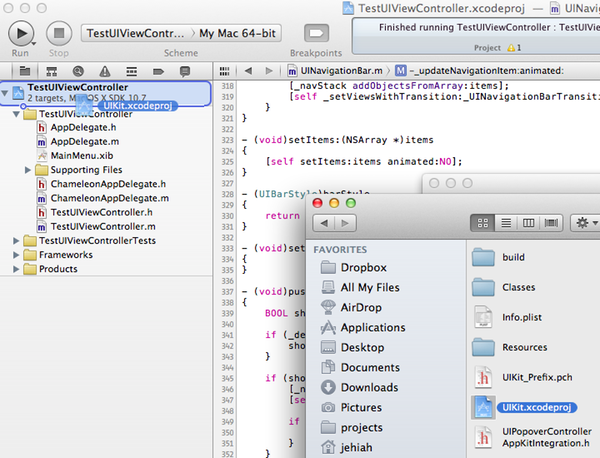This screenshot has width=600, height=458.
Task: Switch Finder to column view
Action: (x=528, y=223)
